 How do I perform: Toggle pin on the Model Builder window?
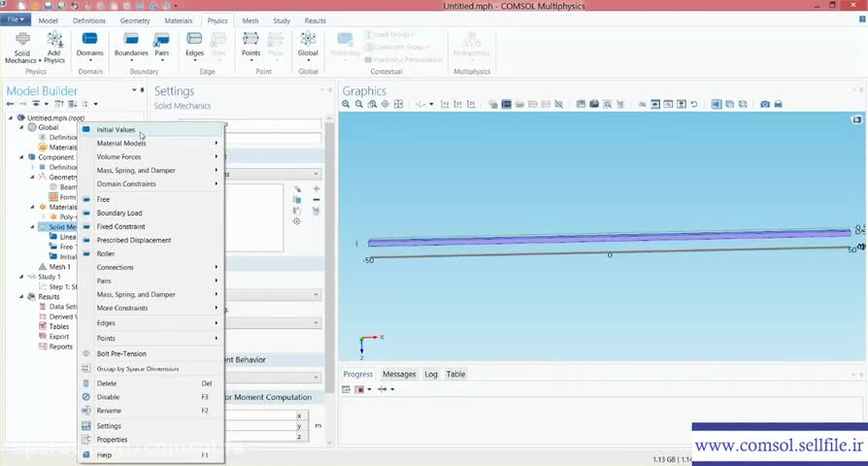click(x=143, y=89)
